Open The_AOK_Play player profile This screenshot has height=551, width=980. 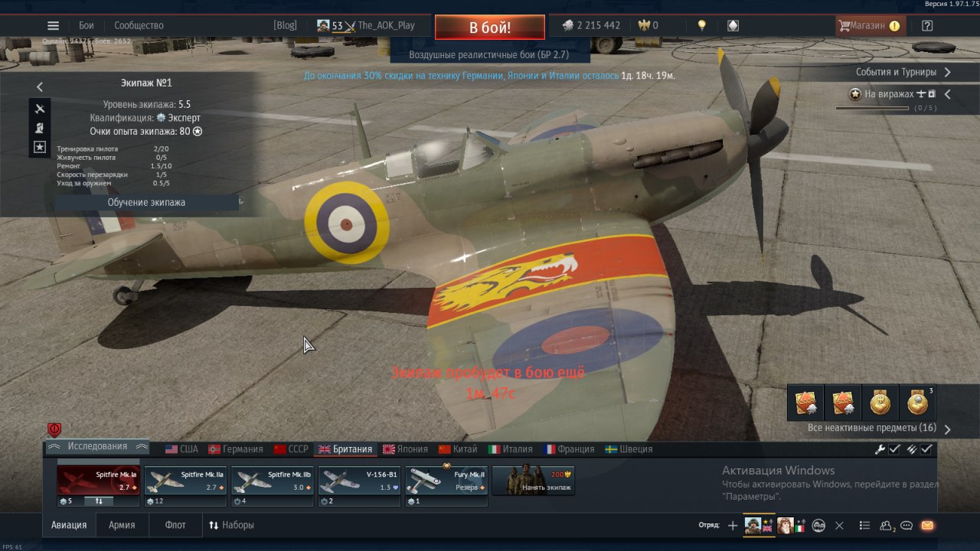(x=386, y=25)
